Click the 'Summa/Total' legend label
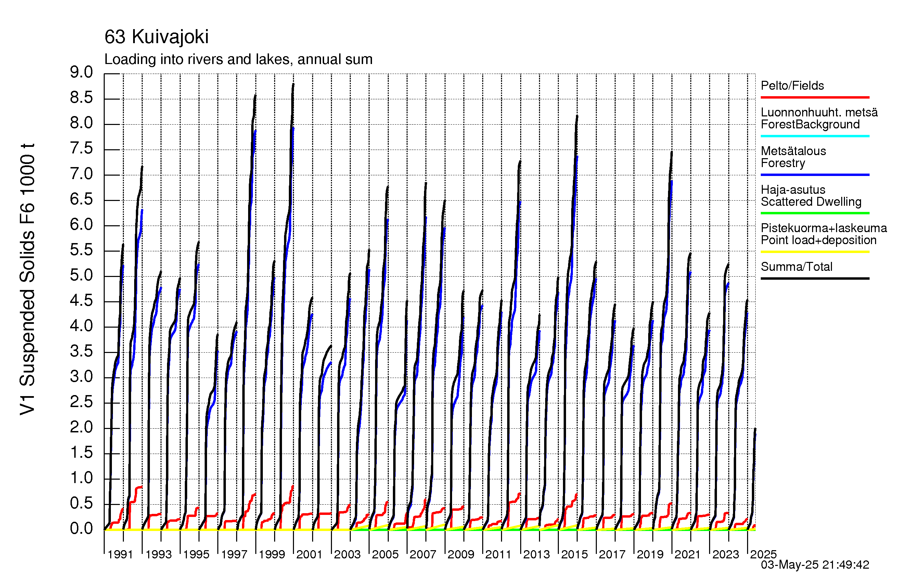 (797, 267)
